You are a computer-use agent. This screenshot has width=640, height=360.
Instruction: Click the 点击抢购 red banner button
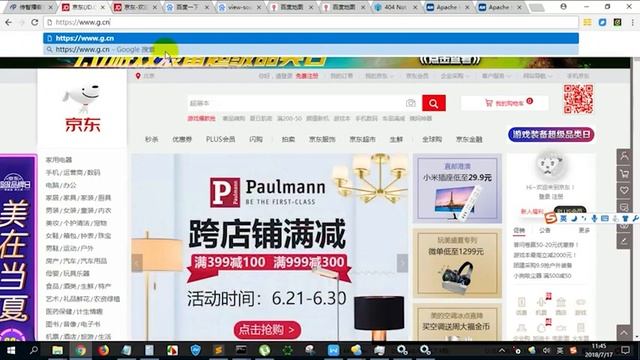tap(267, 330)
